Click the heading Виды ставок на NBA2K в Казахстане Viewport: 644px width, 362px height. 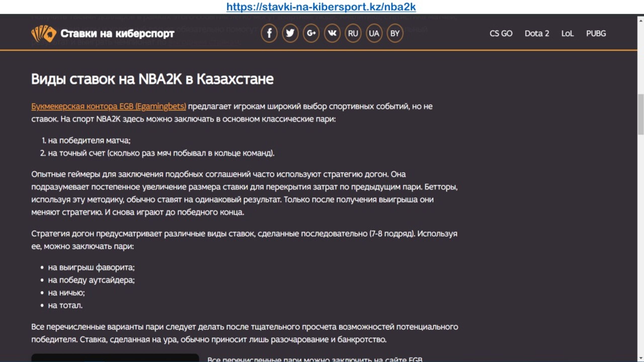(152, 79)
